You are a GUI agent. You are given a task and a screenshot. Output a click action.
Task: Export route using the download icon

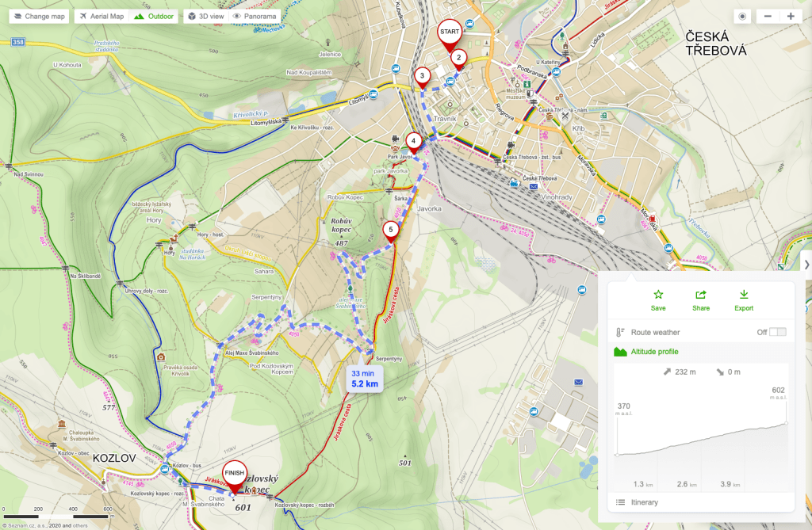[744, 300]
